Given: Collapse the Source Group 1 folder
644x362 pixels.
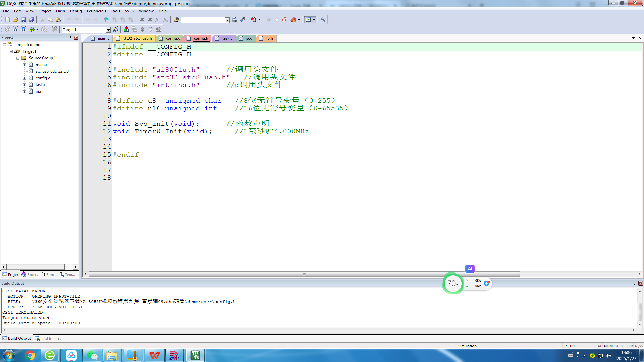Looking at the screenshot, I should pyautogui.click(x=18, y=58).
